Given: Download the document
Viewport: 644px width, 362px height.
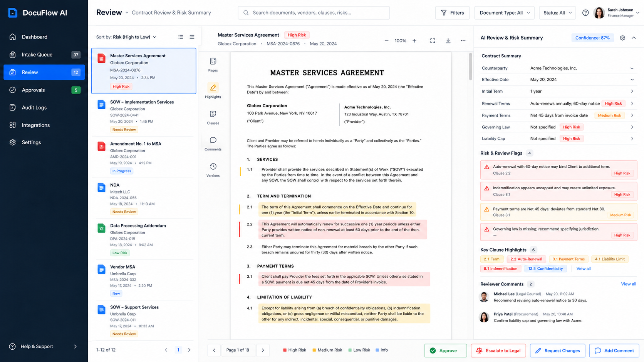Looking at the screenshot, I should pos(448,40).
